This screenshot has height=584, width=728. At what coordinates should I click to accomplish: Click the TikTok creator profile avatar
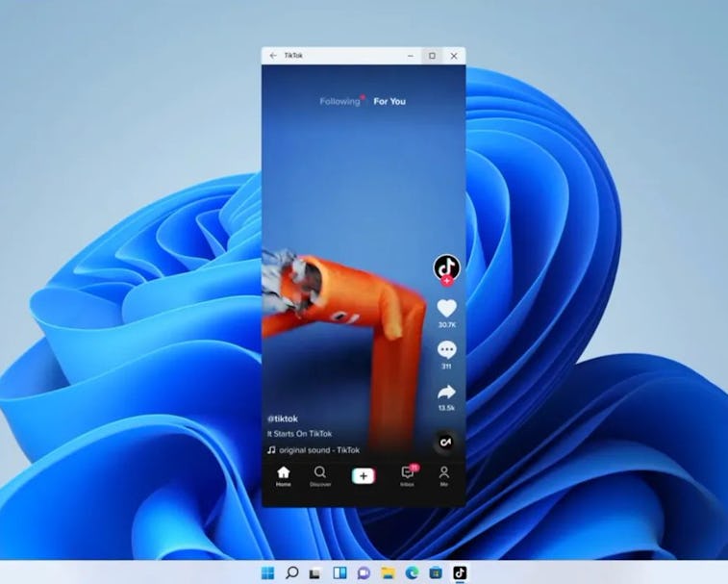pyautogui.click(x=446, y=267)
